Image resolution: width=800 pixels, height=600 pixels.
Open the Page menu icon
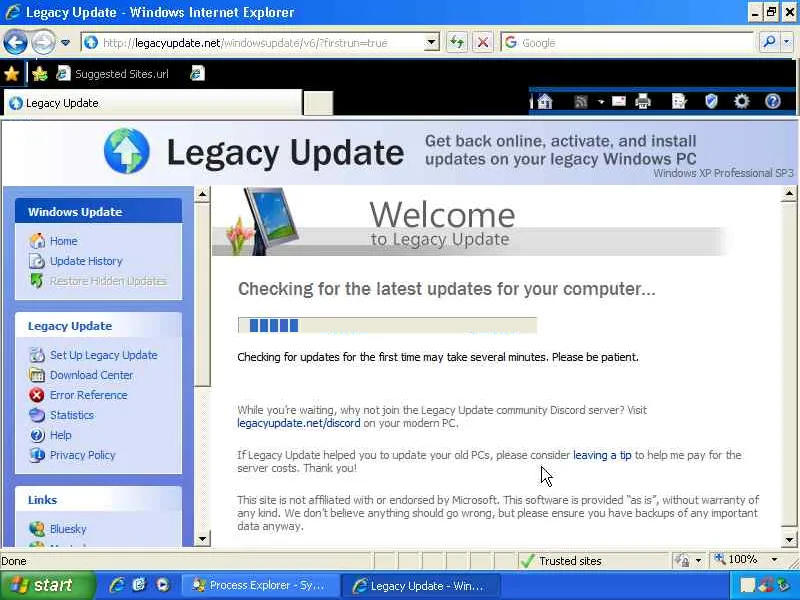(x=680, y=102)
